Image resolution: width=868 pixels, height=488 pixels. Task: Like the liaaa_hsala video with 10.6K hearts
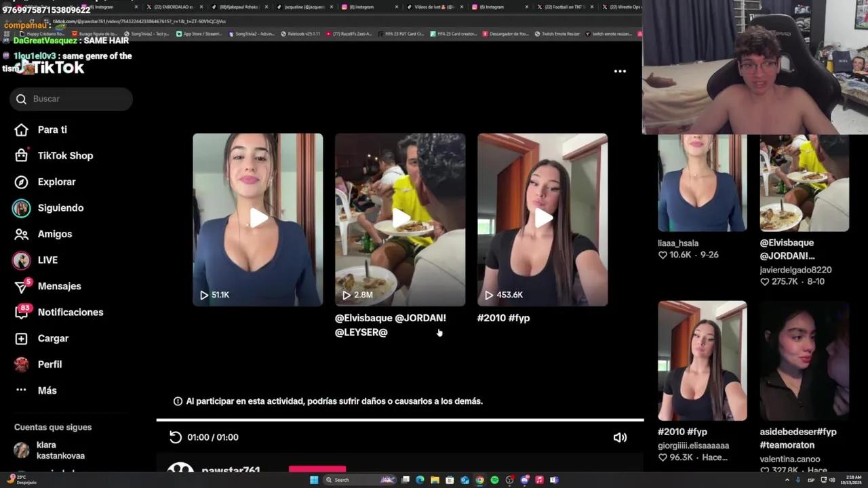[x=663, y=255]
